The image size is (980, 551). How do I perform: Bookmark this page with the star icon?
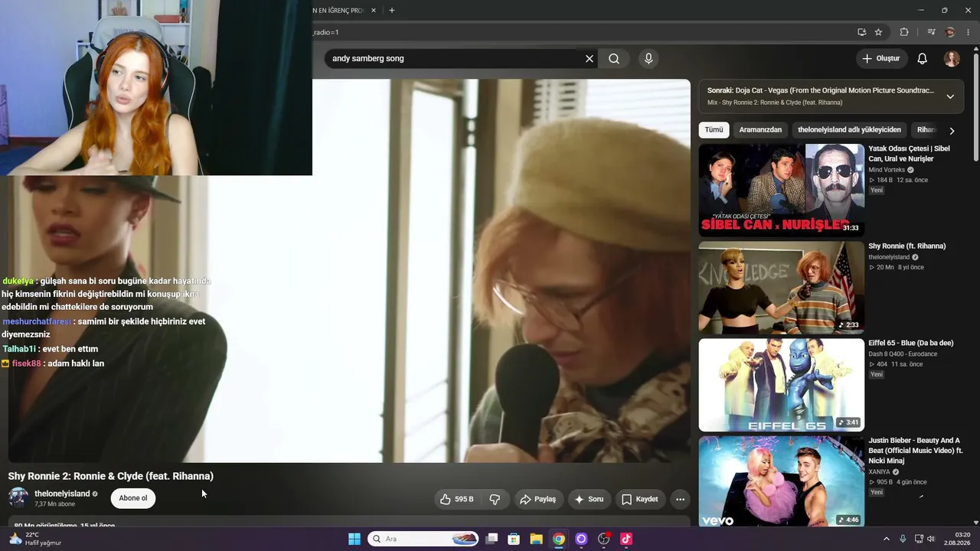tap(878, 32)
